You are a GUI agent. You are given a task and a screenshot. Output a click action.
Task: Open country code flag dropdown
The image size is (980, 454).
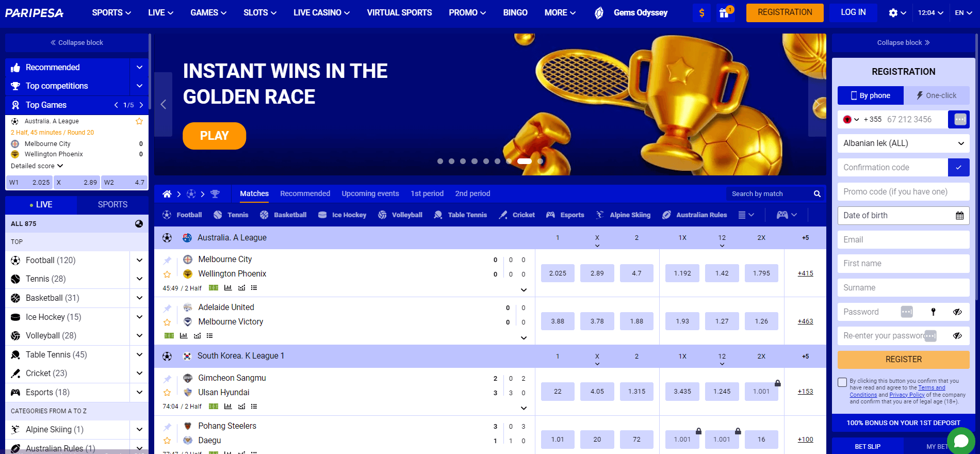851,119
